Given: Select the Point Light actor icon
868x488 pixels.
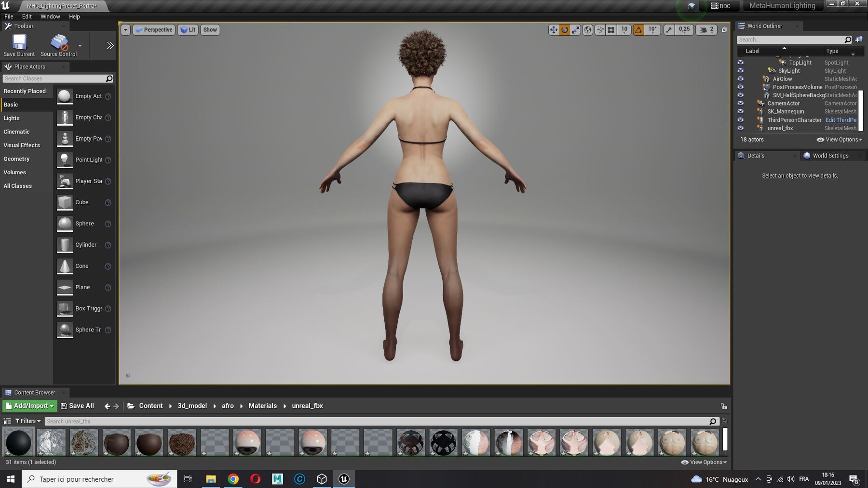Looking at the screenshot, I should [x=65, y=160].
